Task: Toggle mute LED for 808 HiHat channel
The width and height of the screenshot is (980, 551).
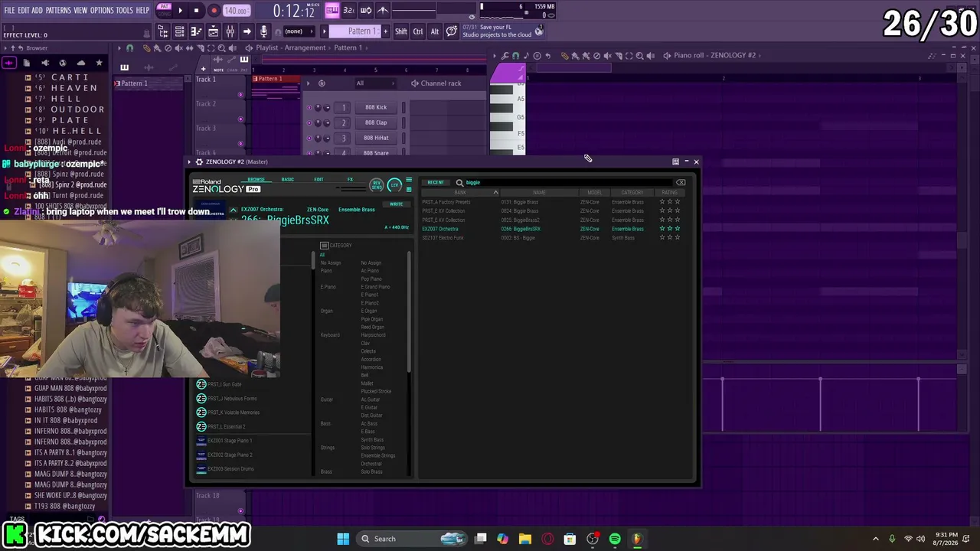Action: [x=309, y=138]
